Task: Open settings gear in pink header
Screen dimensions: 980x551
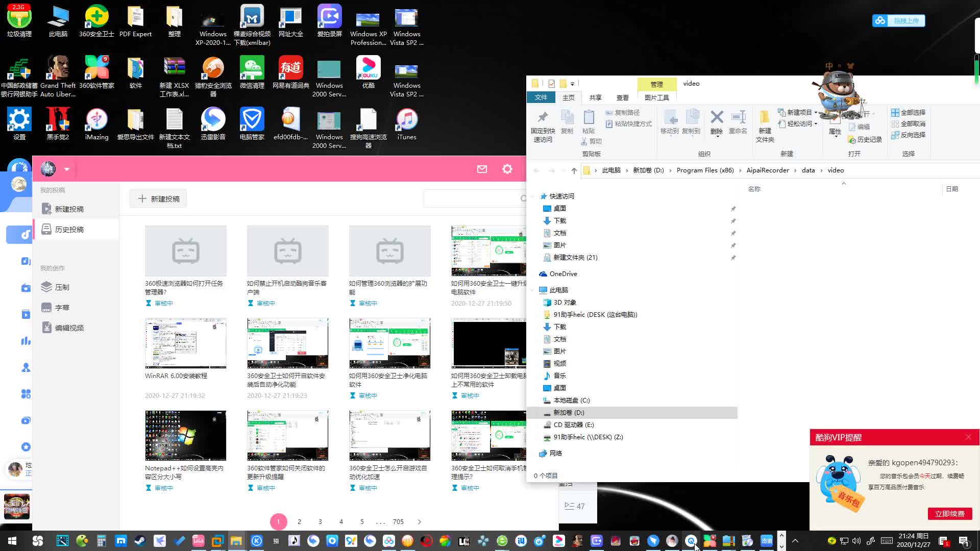Action: [x=507, y=169]
